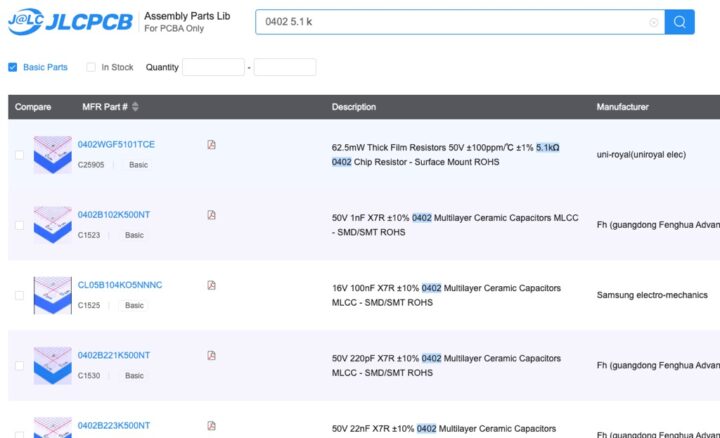Check compare box for CL05B104KO5NNNC
This screenshot has width=720, height=438.
point(19,295)
